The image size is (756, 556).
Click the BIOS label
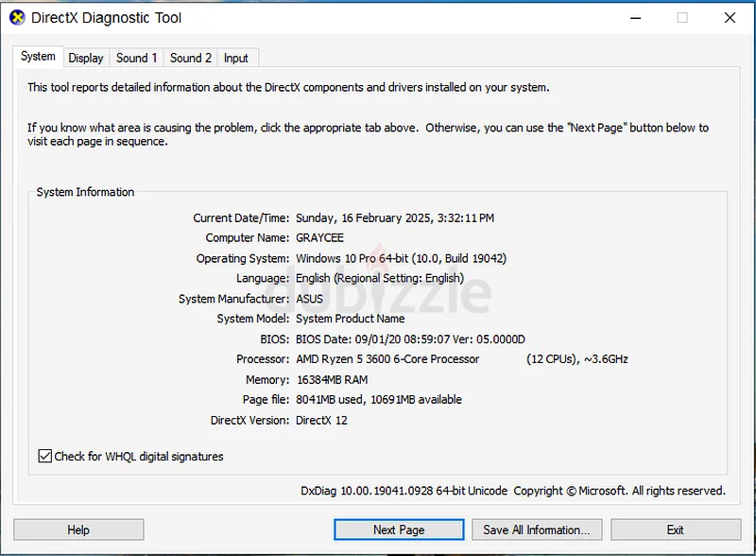pyautogui.click(x=275, y=339)
